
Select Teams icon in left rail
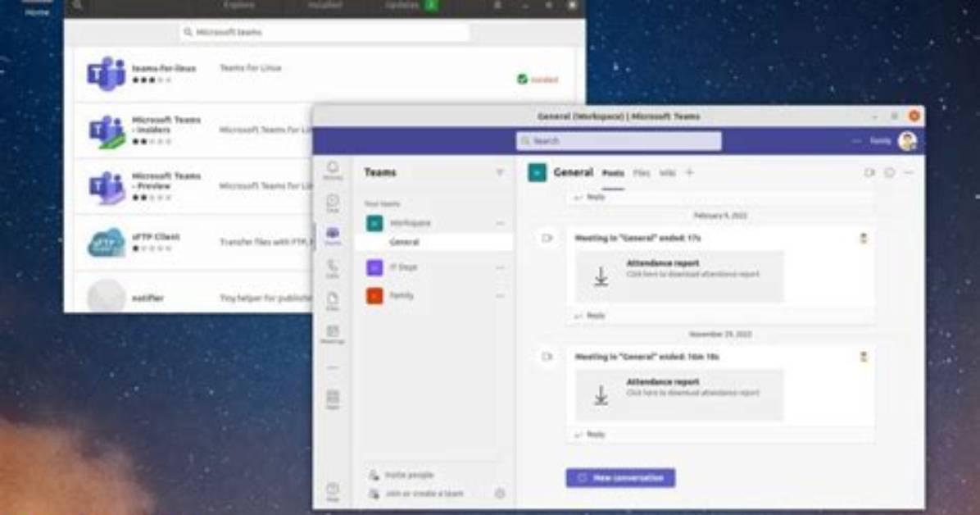[x=333, y=236]
